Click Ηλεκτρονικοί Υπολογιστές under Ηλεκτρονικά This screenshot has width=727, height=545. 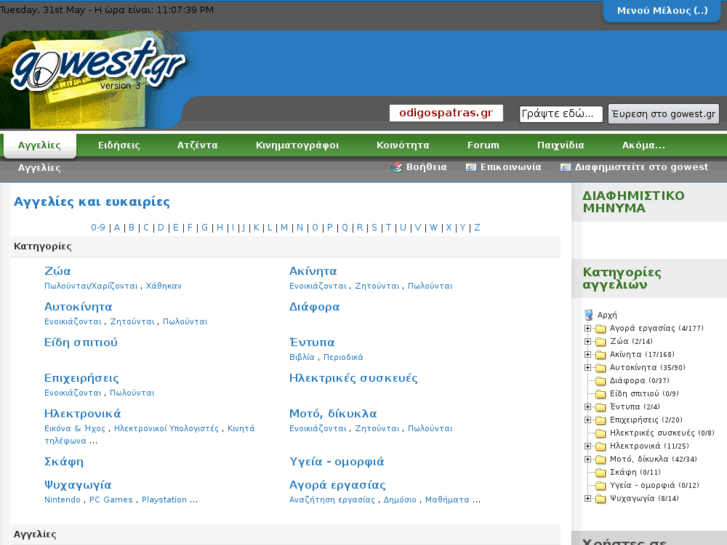point(166,428)
